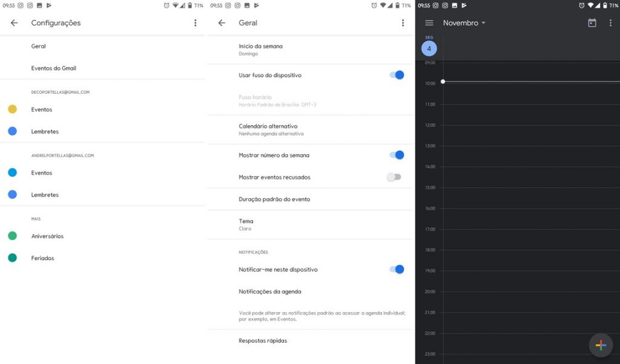Viewport: 620px width, 364px height.
Task: Open the Geral settings item
Action: click(102, 46)
